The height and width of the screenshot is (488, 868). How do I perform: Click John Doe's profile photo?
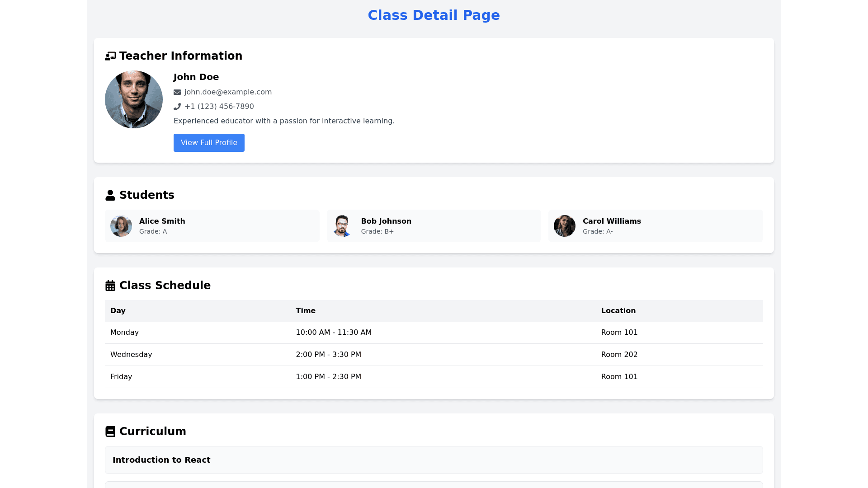[134, 99]
